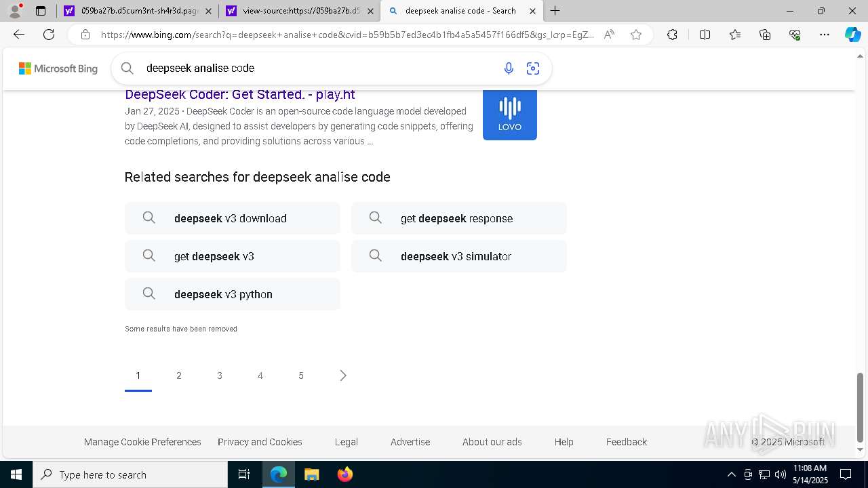The width and height of the screenshot is (868, 488).
Task: Click the next page arrow
Action: [x=342, y=375]
